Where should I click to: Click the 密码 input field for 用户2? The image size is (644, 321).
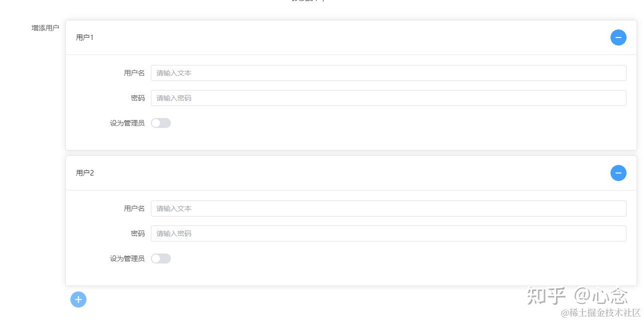coord(388,233)
